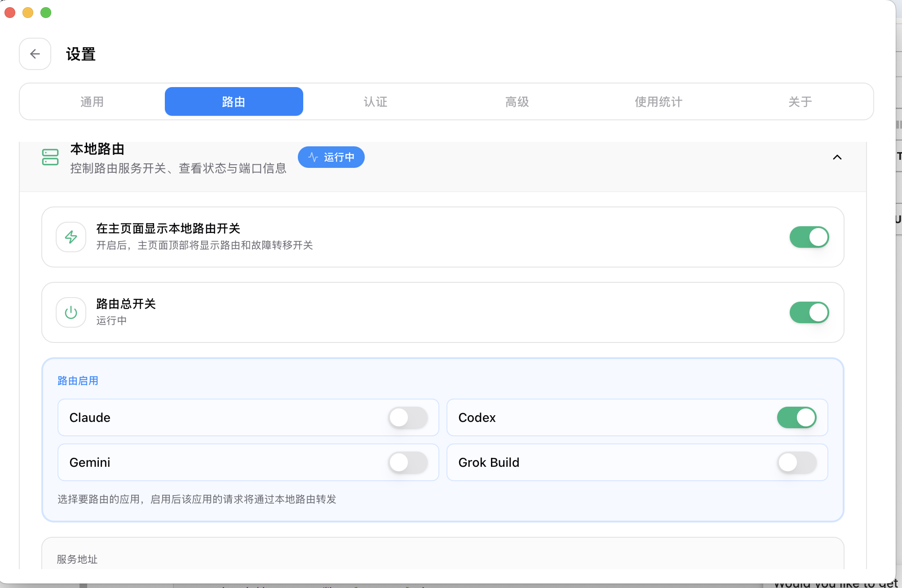The width and height of the screenshot is (902, 588).
Task: Click the 本地路由 heading
Action: 97,149
